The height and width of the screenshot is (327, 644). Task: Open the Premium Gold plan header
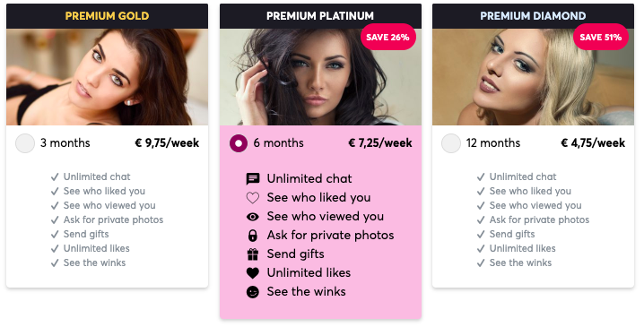pos(108,16)
